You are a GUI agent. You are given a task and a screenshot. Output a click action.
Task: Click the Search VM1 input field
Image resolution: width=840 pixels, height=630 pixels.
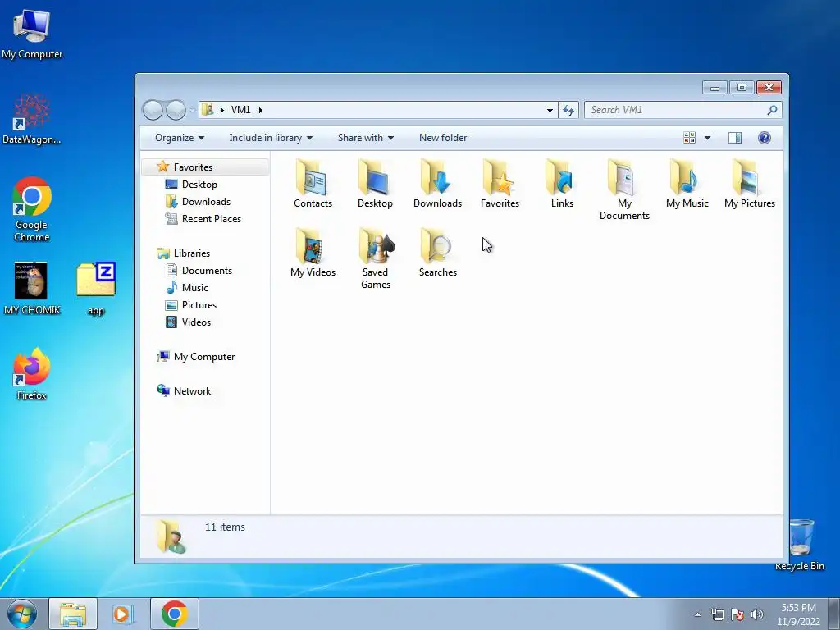(x=676, y=110)
